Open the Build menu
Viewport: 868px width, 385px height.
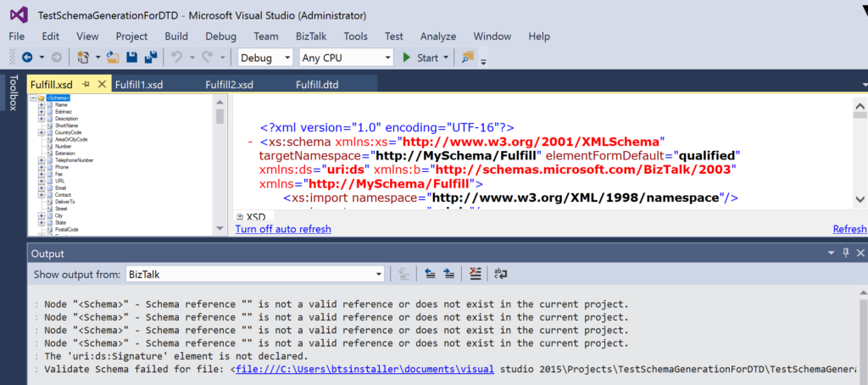coord(176,36)
